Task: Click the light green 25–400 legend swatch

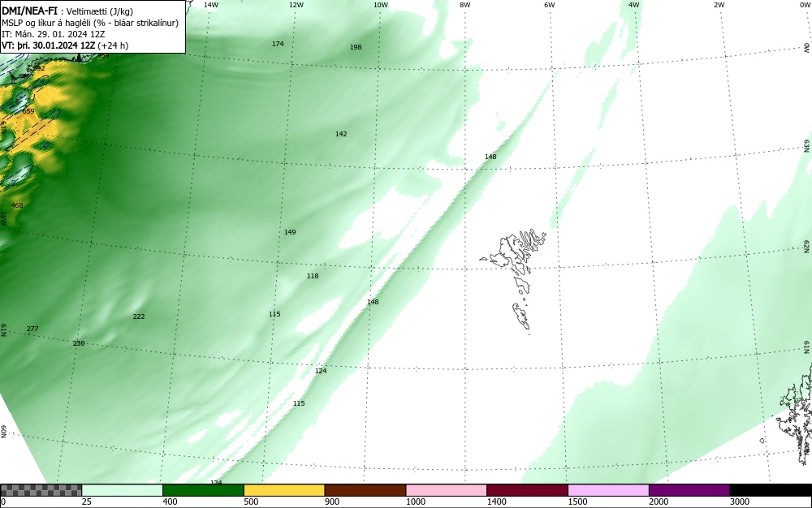Action: [123, 490]
